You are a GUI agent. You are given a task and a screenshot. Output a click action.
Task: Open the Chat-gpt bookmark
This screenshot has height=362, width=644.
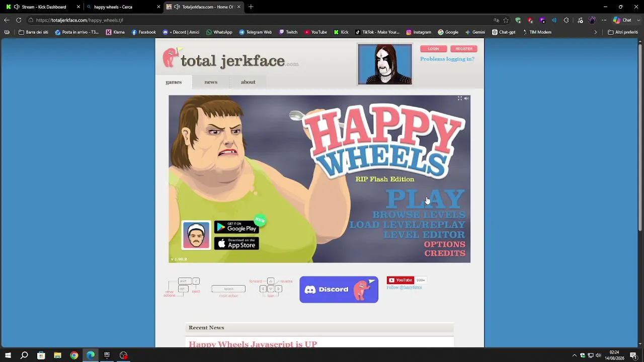click(504, 32)
